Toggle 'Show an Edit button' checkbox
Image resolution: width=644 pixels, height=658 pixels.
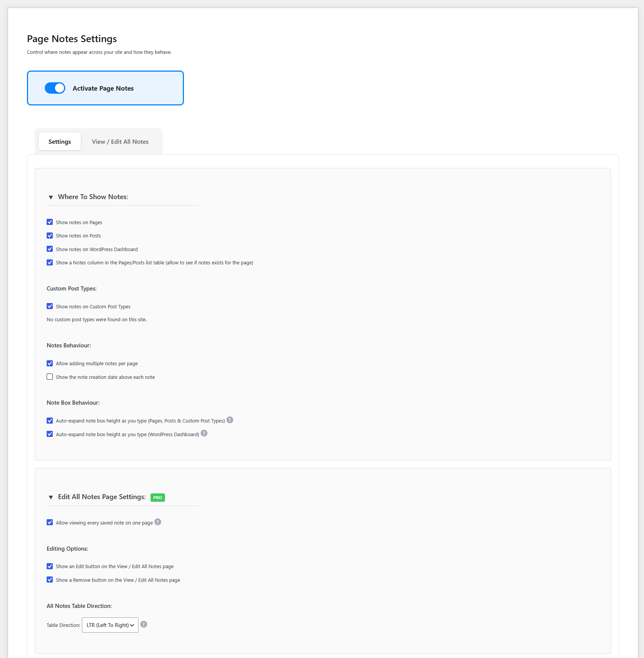pos(50,566)
